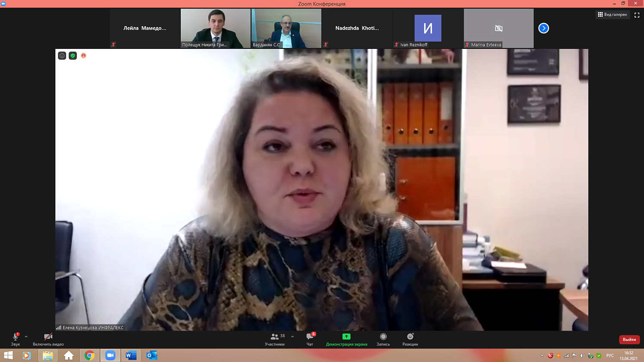Click the green encryption shield icon
The height and width of the screenshot is (362, 644).
73,56
